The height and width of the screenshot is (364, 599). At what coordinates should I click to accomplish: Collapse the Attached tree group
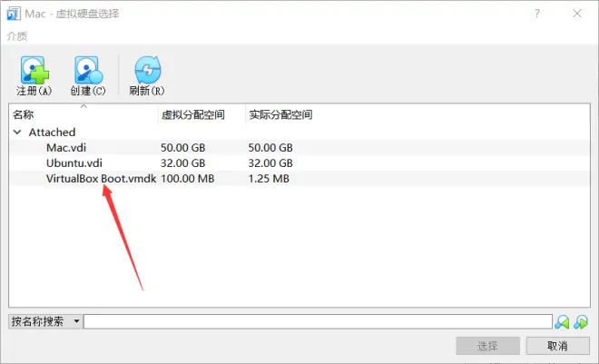click(17, 133)
